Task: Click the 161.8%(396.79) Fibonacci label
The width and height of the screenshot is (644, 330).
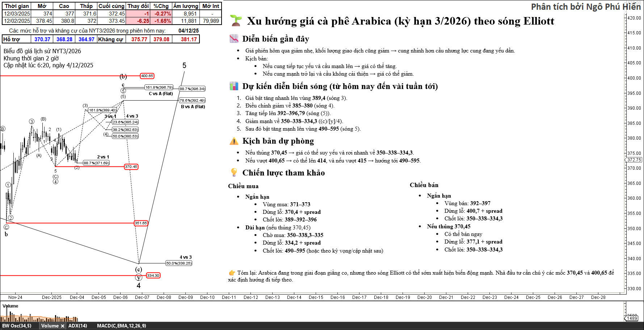Action: [x=159, y=88]
